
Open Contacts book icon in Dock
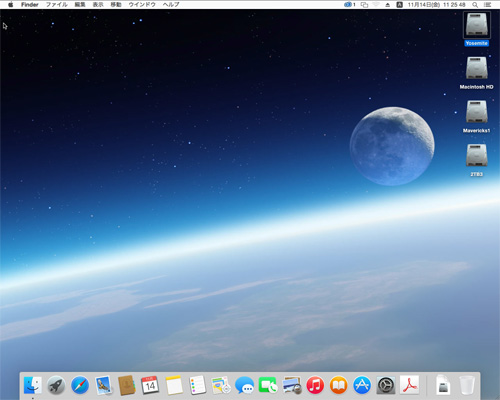coord(127,385)
